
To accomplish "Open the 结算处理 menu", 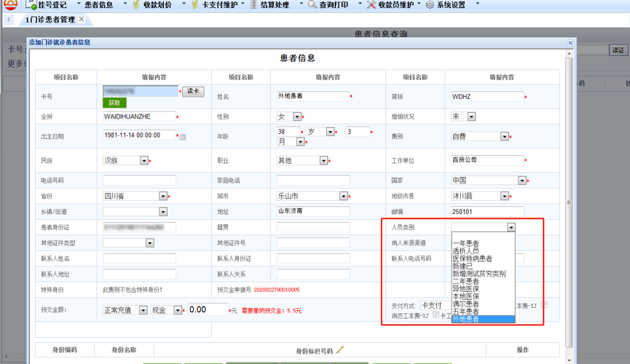I will 275,5.
